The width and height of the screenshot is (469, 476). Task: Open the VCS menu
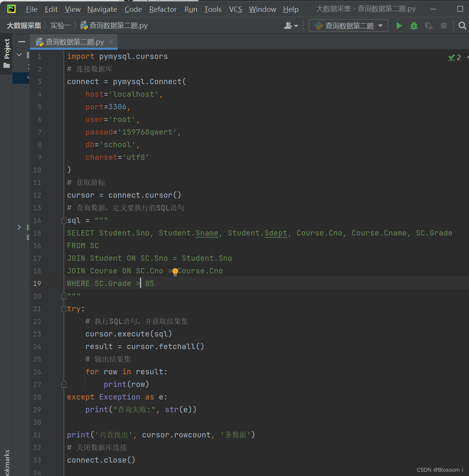click(x=236, y=9)
